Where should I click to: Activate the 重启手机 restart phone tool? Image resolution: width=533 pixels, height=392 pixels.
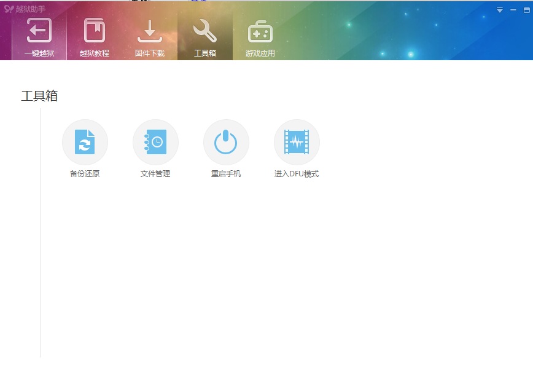(x=226, y=141)
